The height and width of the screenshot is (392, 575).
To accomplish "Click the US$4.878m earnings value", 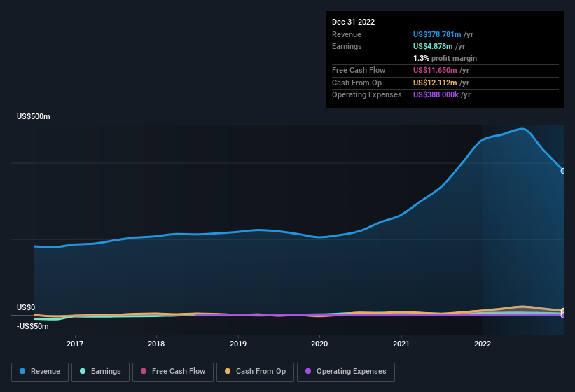I will (433, 46).
